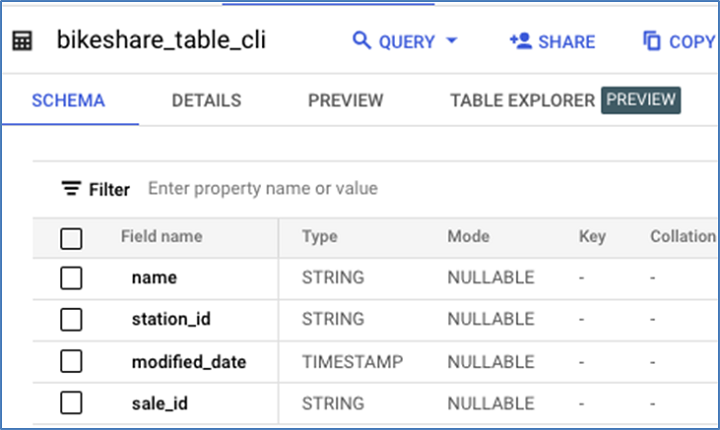Expand the Query dropdown arrow

click(450, 41)
